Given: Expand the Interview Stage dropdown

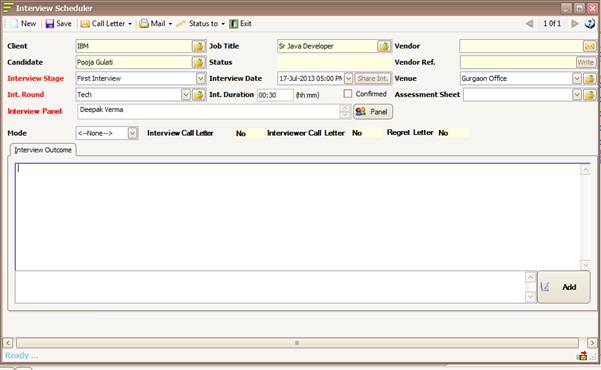Looking at the screenshot, I should coord(200,79).
